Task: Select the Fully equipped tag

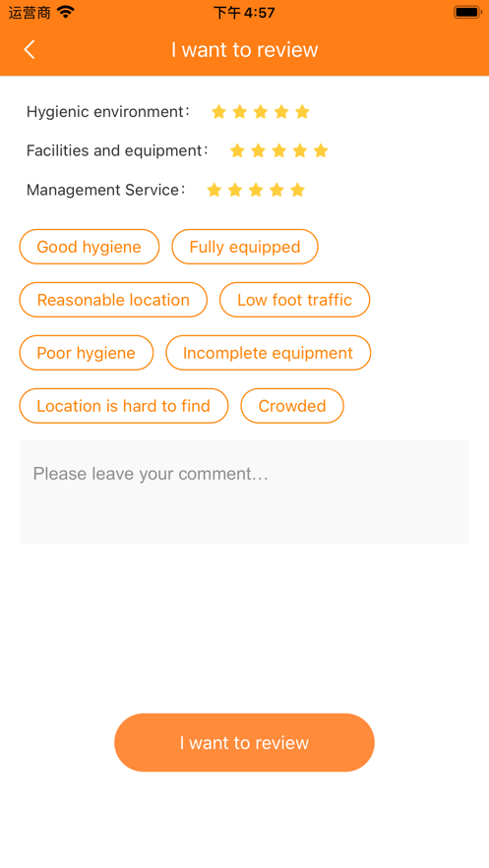Action: pos(245,247)
